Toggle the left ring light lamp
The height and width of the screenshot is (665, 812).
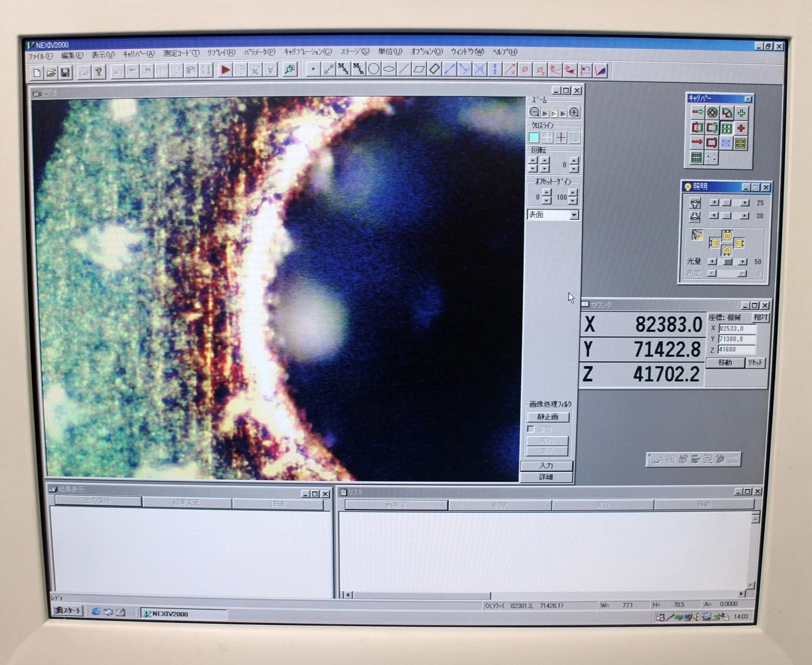click(714, 244)
